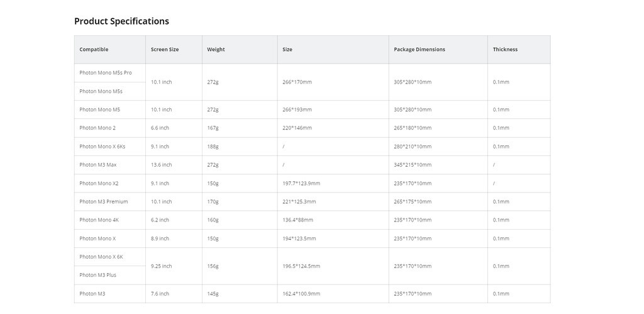Click the 220*146mm size value
This screenshot has width=644, height=314.
pos(297,128)
